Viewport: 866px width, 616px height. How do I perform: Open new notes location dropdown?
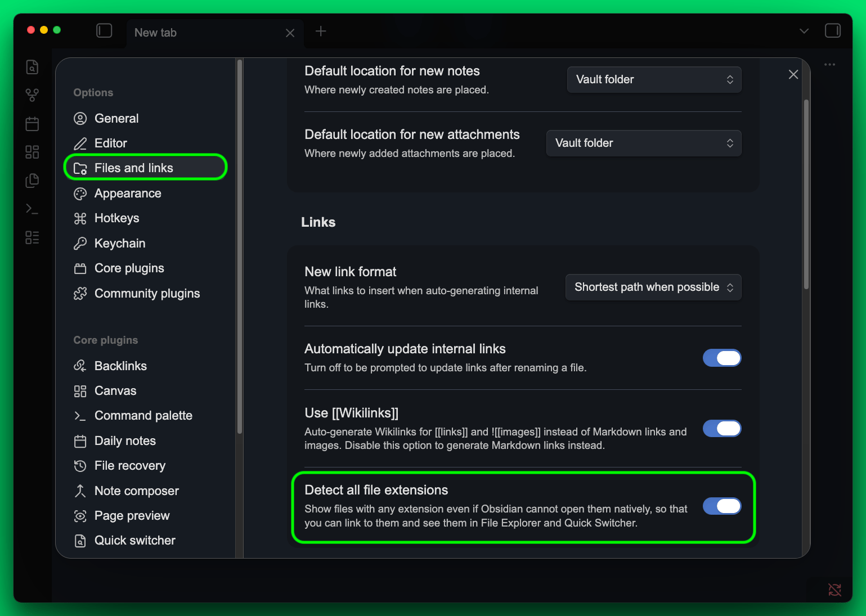654,79
